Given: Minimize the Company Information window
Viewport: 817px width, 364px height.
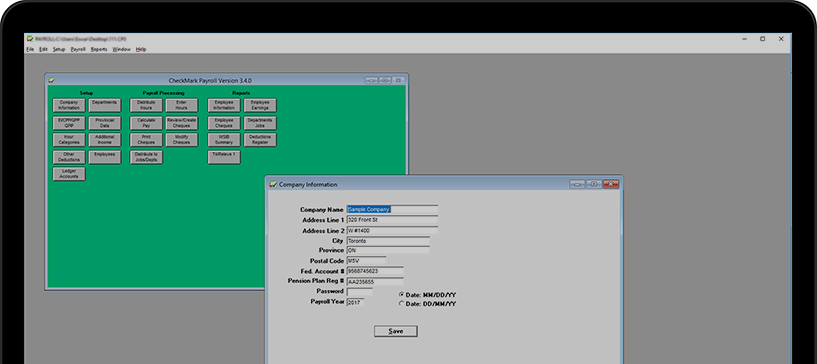Looking at the screenshot, I should pos(577,184).
